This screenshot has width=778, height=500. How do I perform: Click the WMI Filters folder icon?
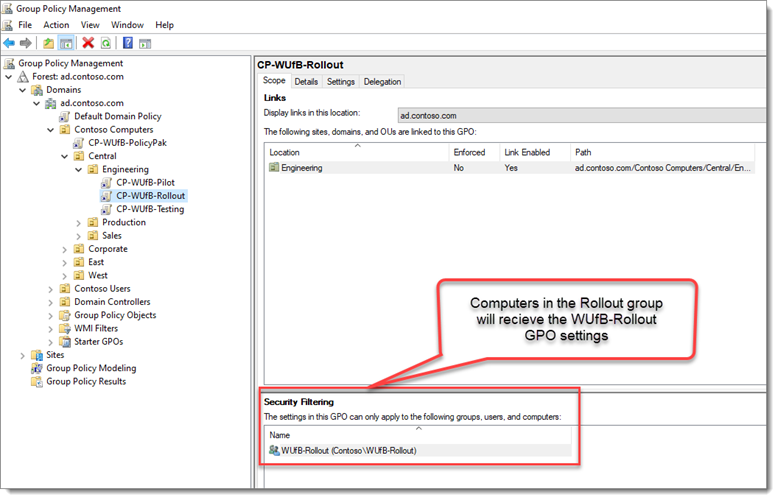coord(65,328)
